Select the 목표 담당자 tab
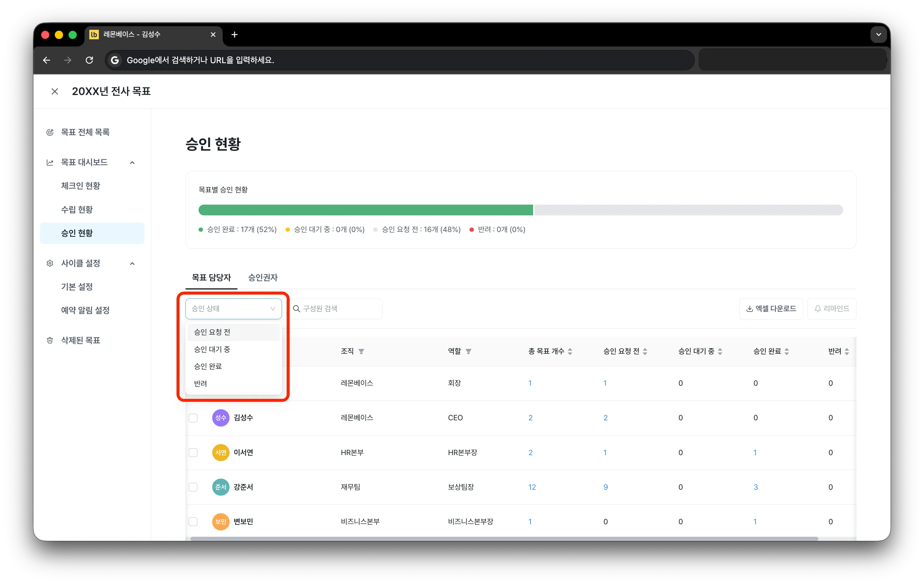 pyautogui.click(x=211, y=278)
